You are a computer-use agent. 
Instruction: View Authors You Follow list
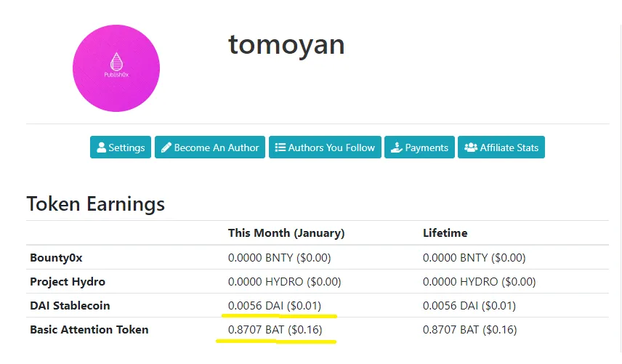point(325,147)
